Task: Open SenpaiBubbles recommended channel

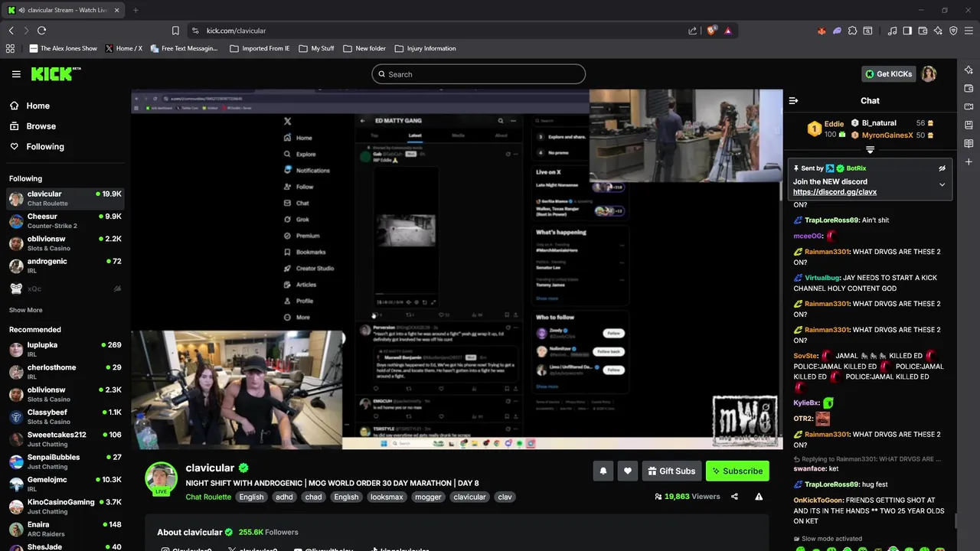Action: point(65,461)
